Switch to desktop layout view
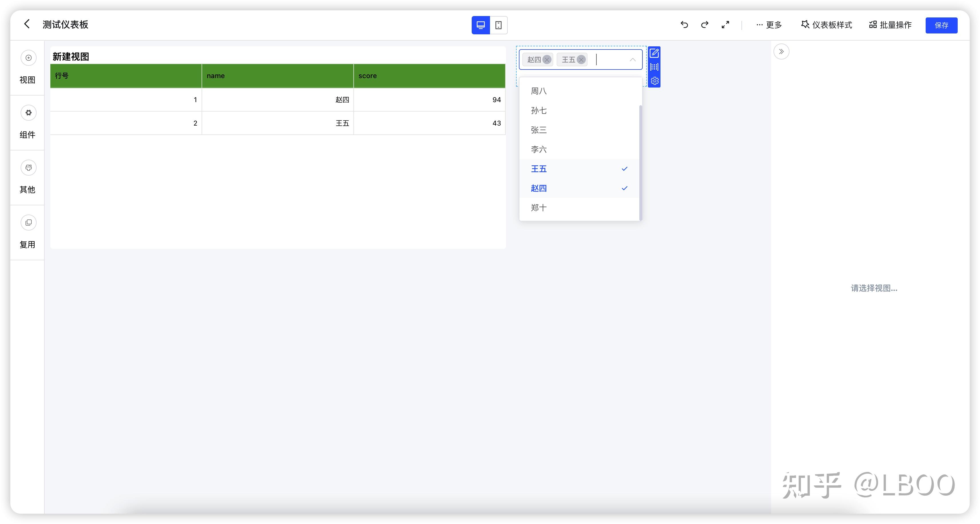 [481, 25]
